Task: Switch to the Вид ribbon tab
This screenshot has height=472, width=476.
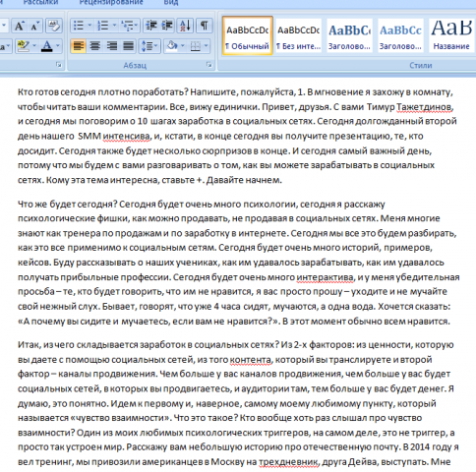Action: [170, 3]
